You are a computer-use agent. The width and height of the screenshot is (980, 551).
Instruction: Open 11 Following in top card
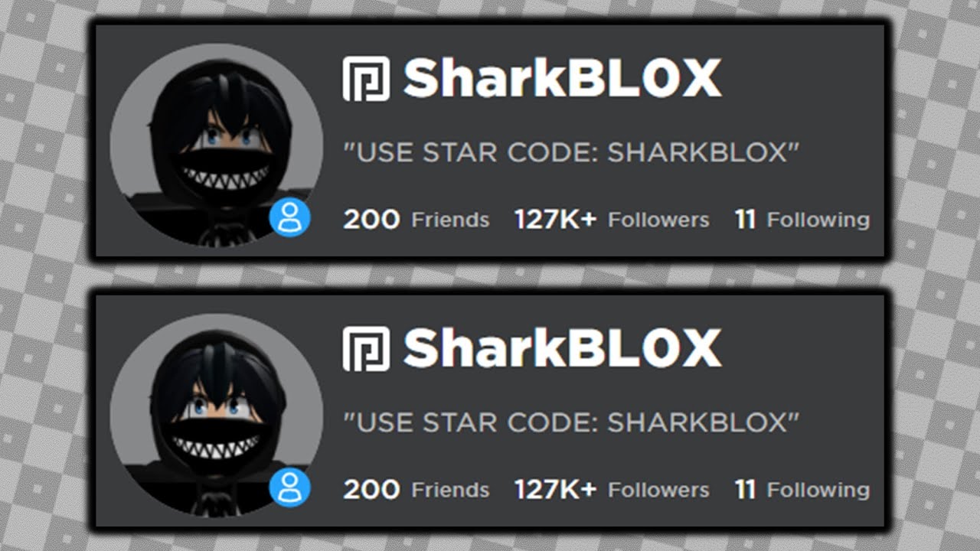[802, 220]
